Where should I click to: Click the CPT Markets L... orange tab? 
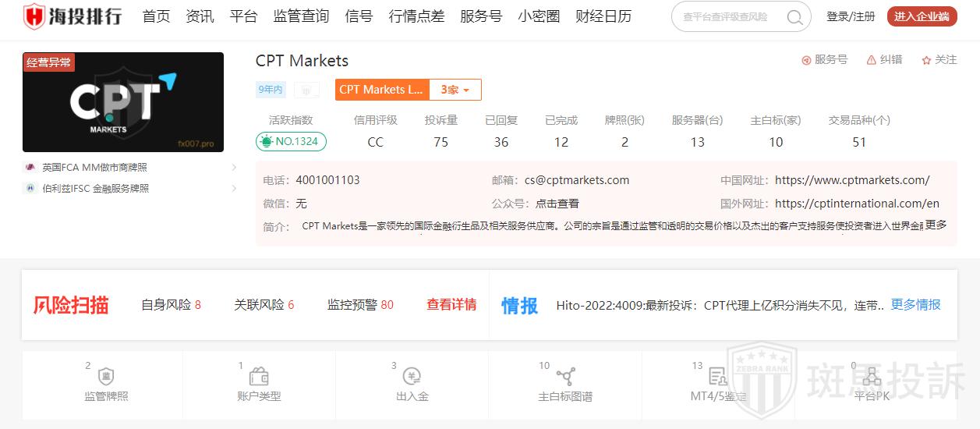point(382,90)
